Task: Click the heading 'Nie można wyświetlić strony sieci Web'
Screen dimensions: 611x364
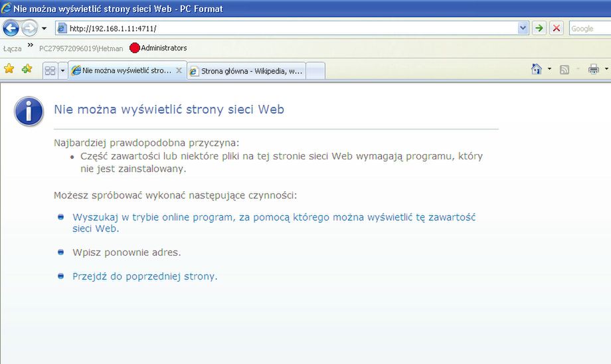Action: (x=169, y=110)
